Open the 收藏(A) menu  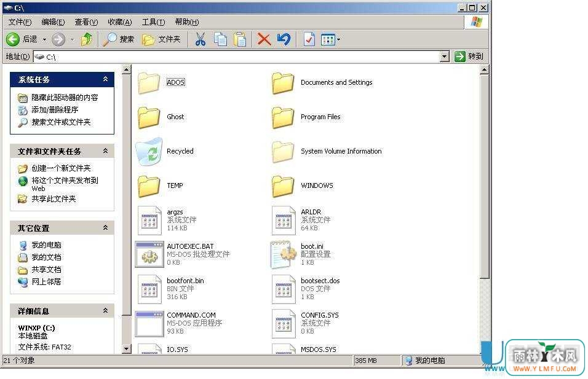(x=119, y=22)
